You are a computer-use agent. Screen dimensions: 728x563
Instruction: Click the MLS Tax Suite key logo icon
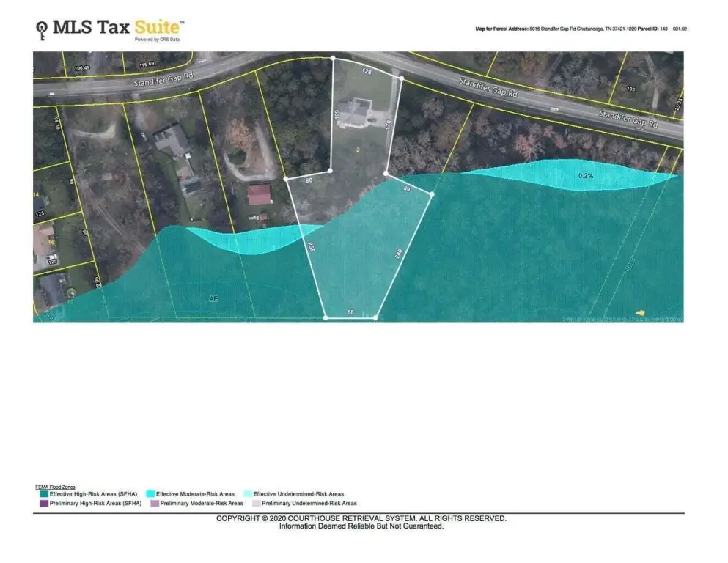[43, 30]
